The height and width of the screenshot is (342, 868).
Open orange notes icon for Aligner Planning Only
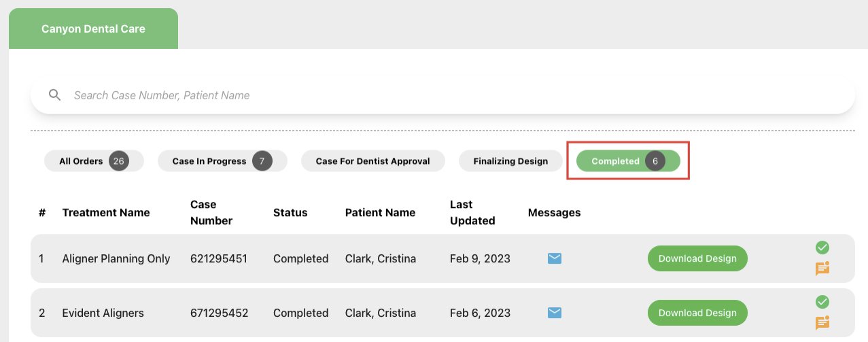point(822,269)
